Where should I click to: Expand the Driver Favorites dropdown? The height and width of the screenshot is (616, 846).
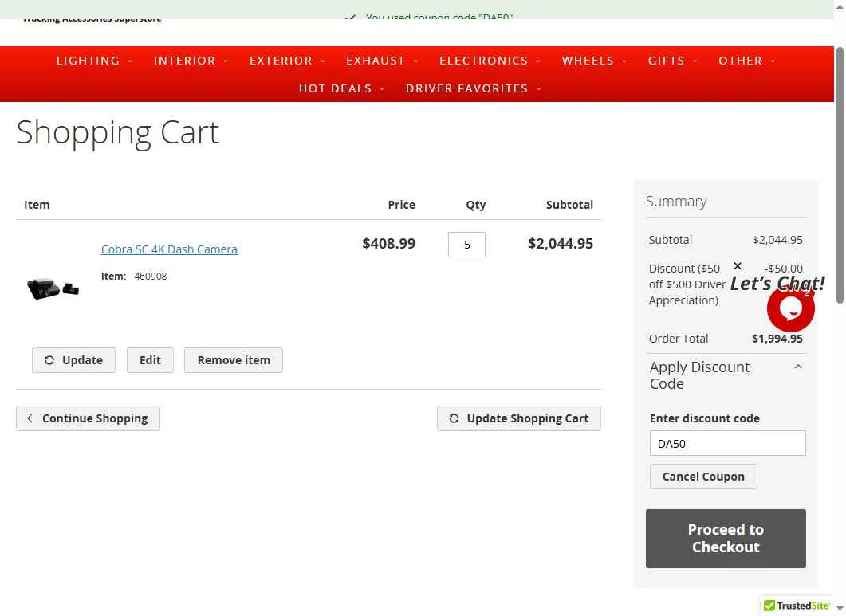(473, 88)
